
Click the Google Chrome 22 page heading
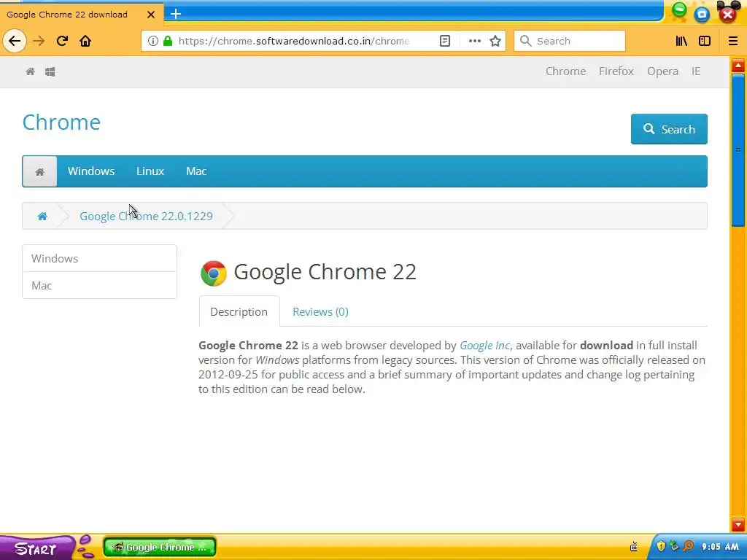[325, 272]
